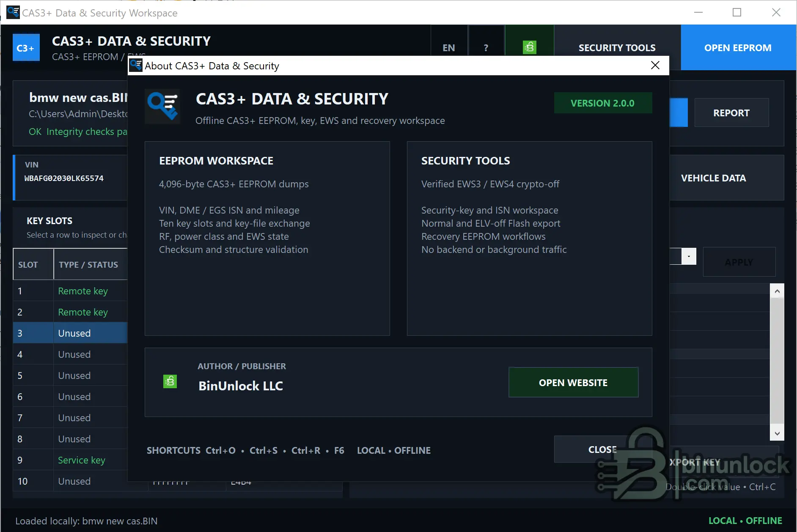Click the EEPROM Workspace heading
This screenshot has height=532, width=797.
tap(216, 161)
